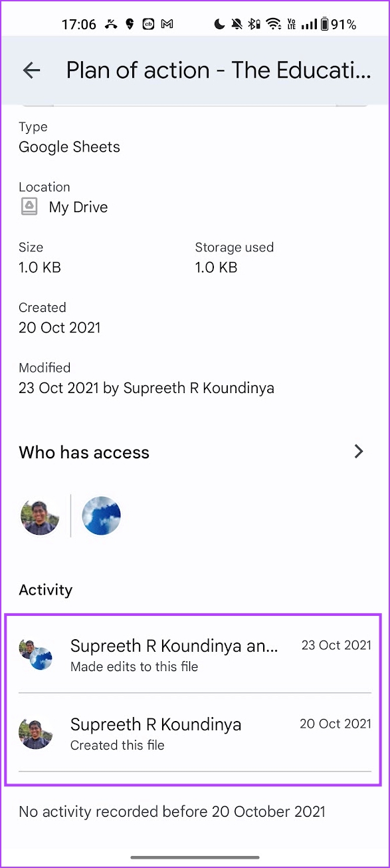Tap the back arrow icon
Screen dimensions: 390x868
(x=31, y=70)
